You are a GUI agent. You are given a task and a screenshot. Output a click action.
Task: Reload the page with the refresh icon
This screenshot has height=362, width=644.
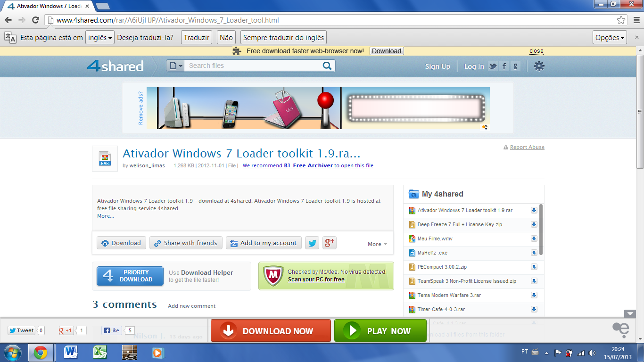click(35, 20)
